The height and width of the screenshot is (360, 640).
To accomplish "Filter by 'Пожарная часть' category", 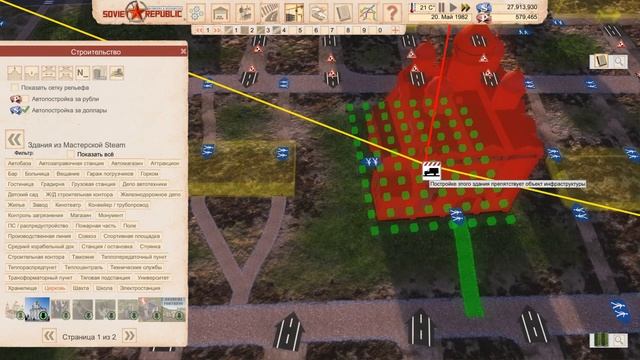I will [x=96, y=226].
